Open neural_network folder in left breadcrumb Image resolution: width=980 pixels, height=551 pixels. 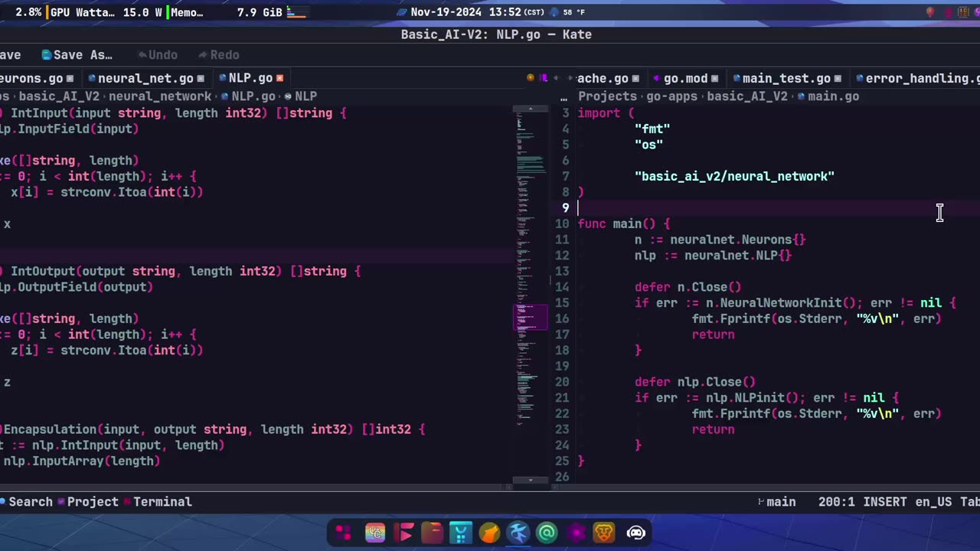click(x=160, y=96)
